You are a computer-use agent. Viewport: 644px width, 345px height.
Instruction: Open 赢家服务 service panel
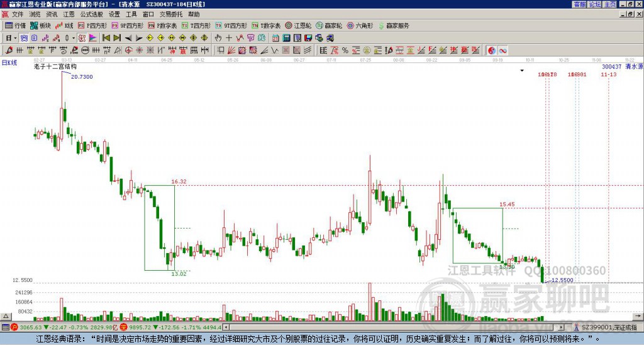(x=394, y=25)
